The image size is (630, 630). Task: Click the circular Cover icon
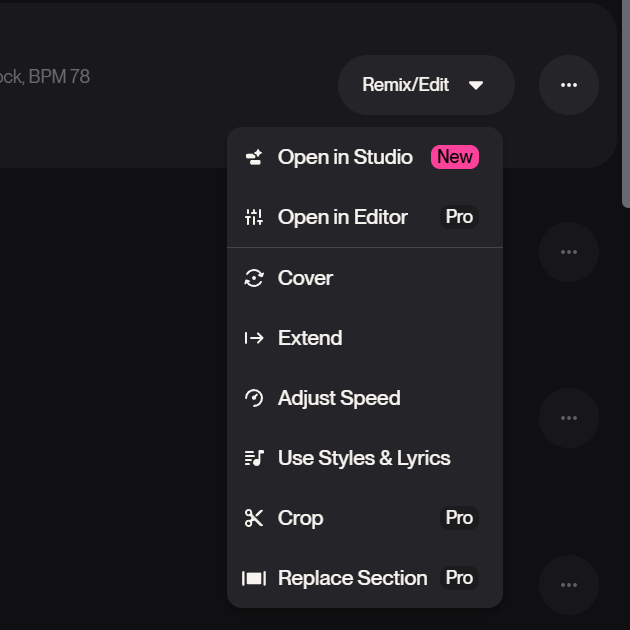254,278
